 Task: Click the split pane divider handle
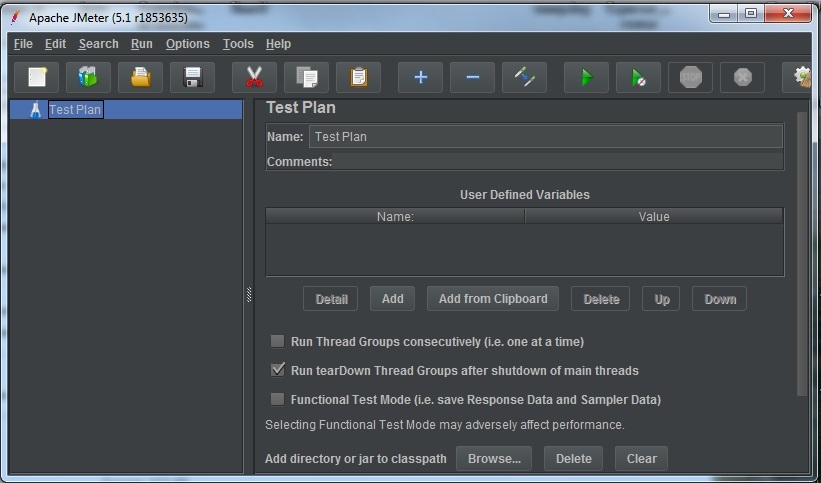(249, 295)
